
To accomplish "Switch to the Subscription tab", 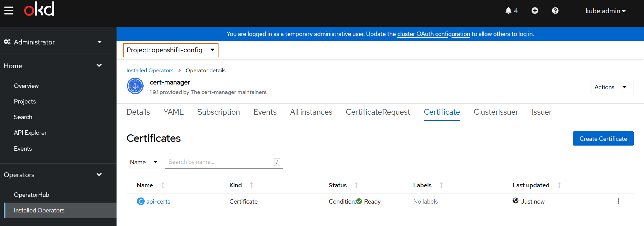I will (219, 112).
